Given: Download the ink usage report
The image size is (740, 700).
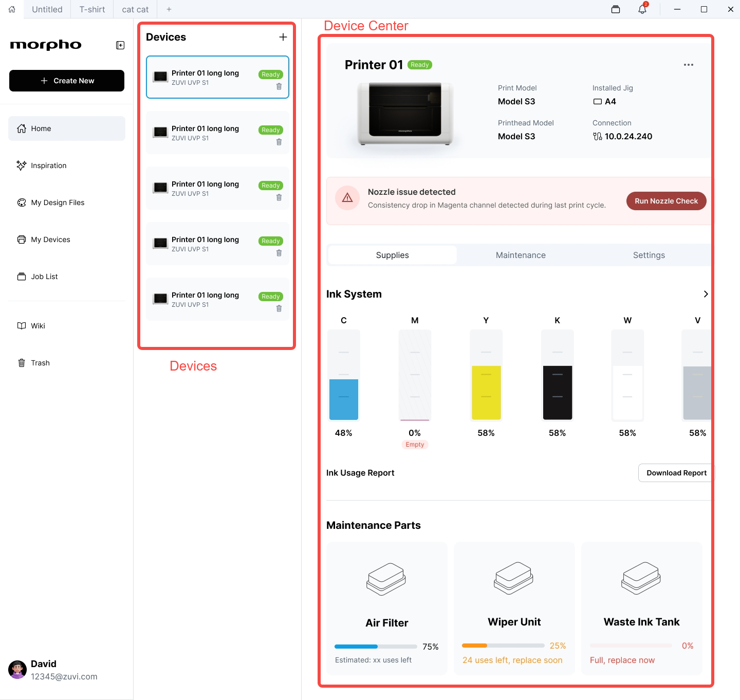Looking at the screenshot, I should [676, 473].
